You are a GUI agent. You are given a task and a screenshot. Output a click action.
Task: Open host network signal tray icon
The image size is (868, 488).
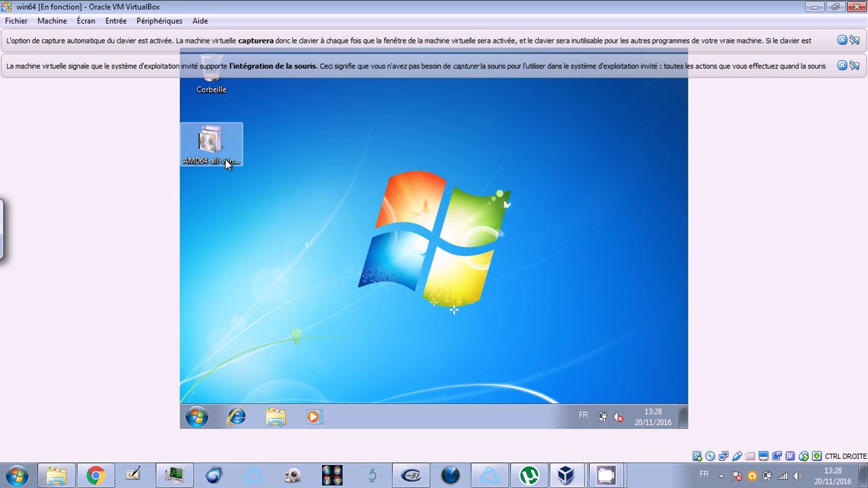(x=783, y=476)
